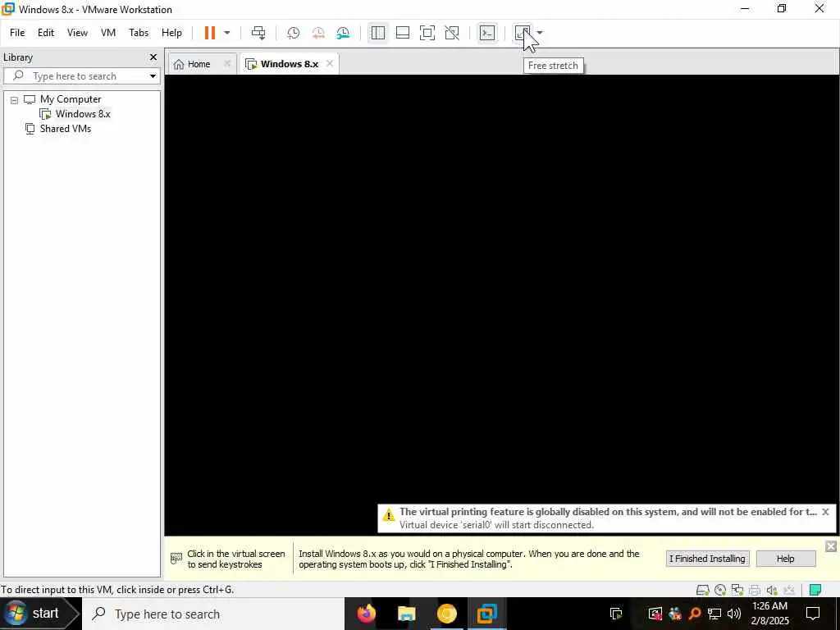Open the File menu

point(17,33)
